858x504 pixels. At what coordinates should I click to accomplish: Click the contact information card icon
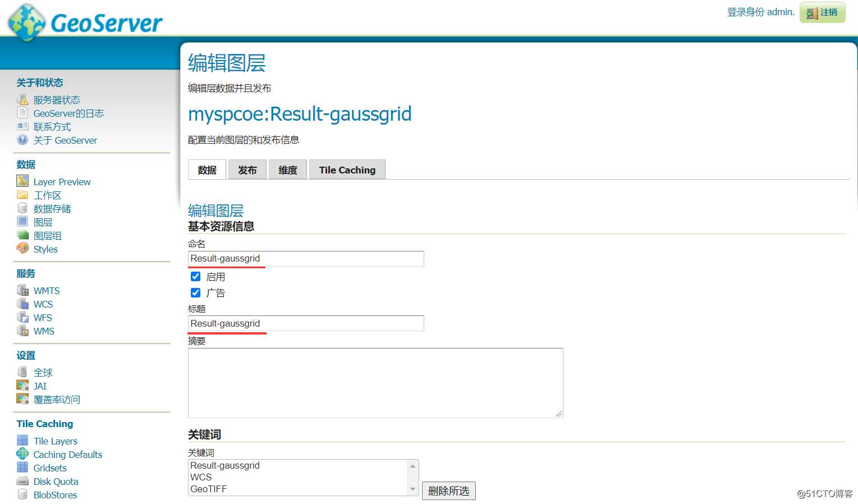22,126
